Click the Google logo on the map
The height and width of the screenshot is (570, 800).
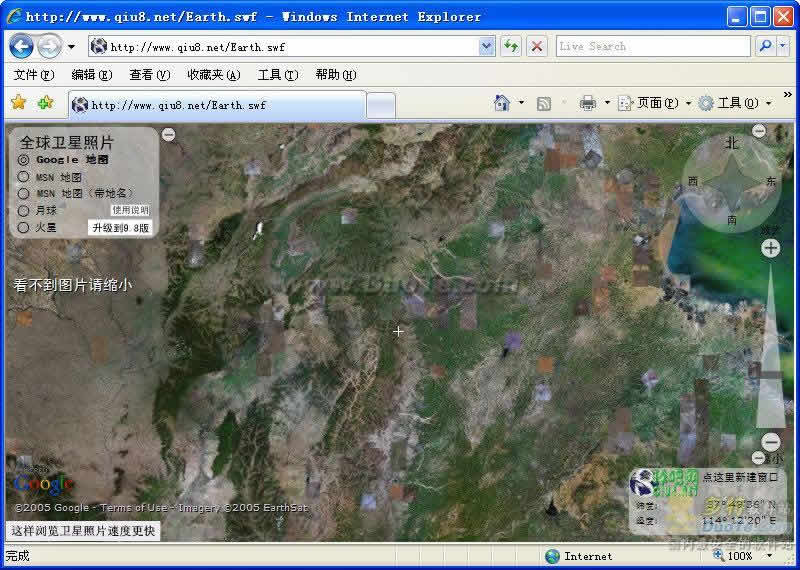click(x=43, y=483)
